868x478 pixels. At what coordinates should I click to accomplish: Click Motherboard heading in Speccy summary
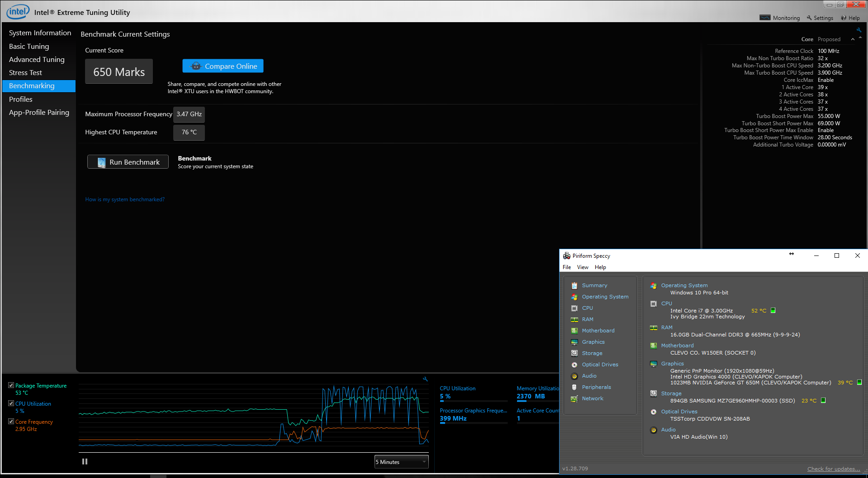pyautogui.click(x=677, y=345)
